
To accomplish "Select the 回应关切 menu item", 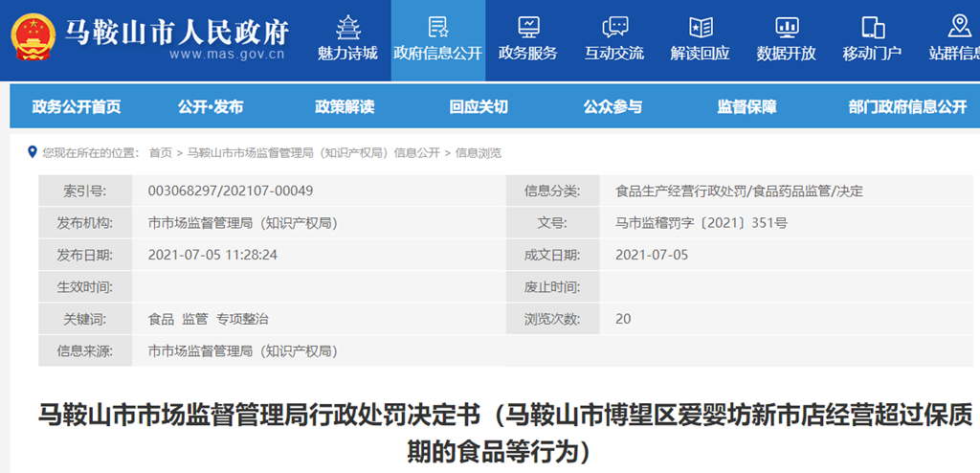I will 479,107.
